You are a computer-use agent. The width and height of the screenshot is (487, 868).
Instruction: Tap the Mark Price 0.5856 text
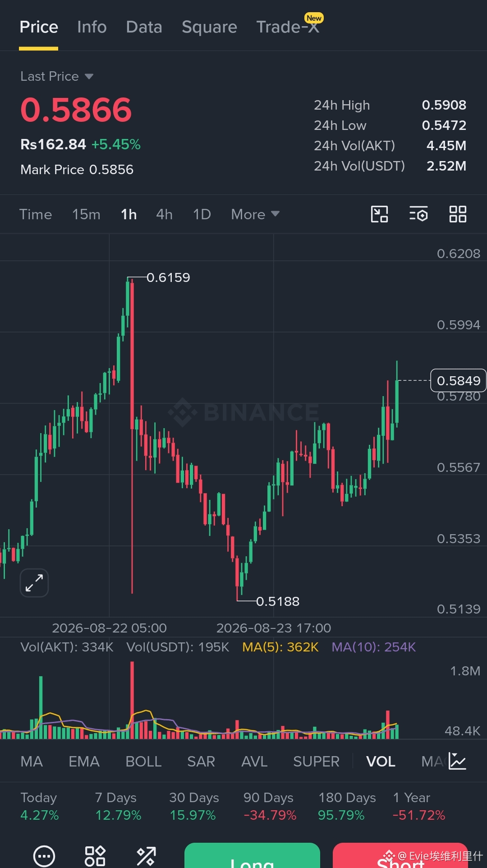[77, 170]
